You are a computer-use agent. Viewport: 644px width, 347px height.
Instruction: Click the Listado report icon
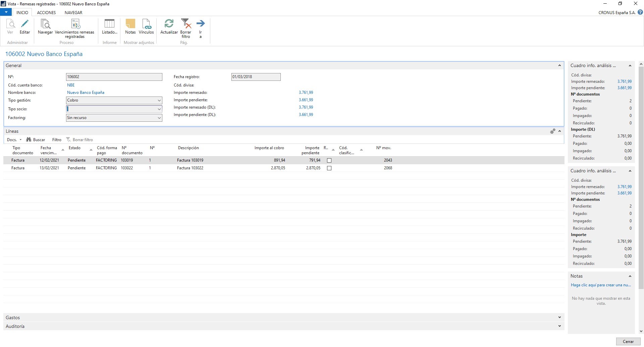tap(109, 24)
